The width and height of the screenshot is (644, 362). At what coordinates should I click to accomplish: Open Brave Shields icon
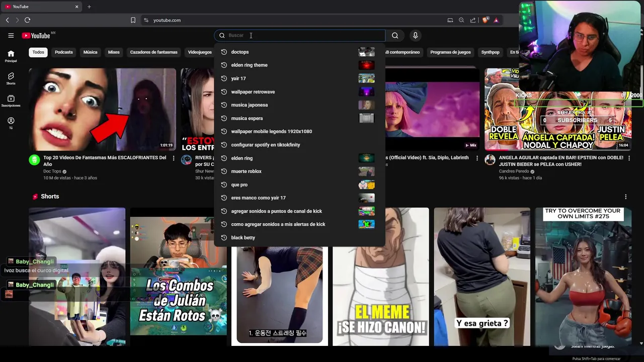pos(485,20)
